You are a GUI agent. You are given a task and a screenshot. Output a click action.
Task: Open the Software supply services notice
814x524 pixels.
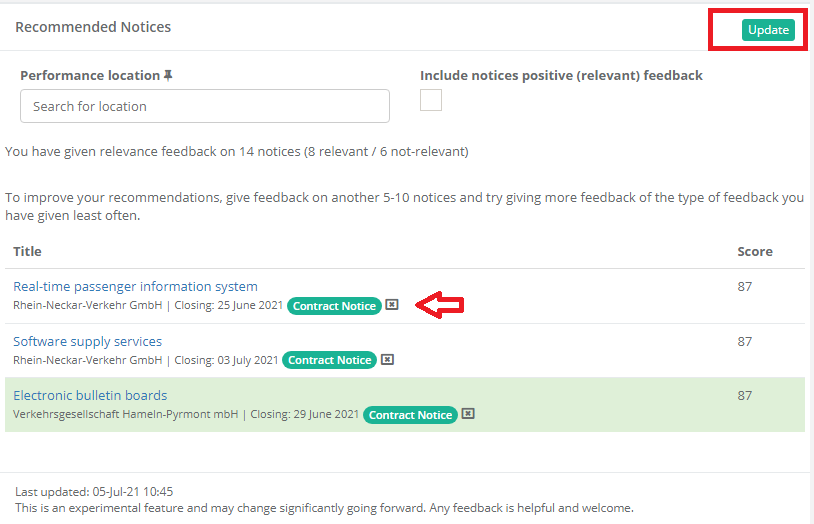pos(87,342)
